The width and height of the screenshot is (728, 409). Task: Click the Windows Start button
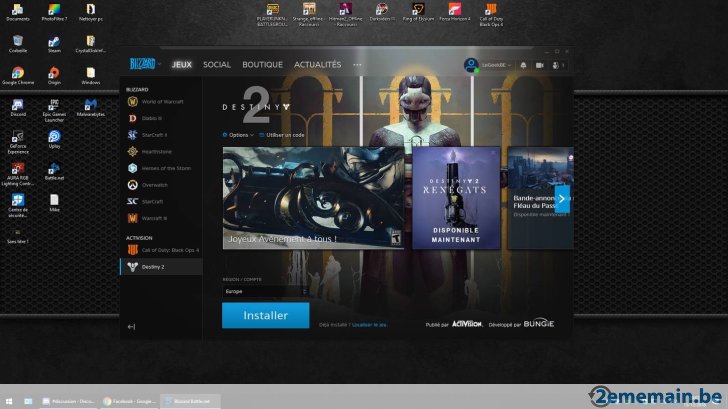[9, 401]
